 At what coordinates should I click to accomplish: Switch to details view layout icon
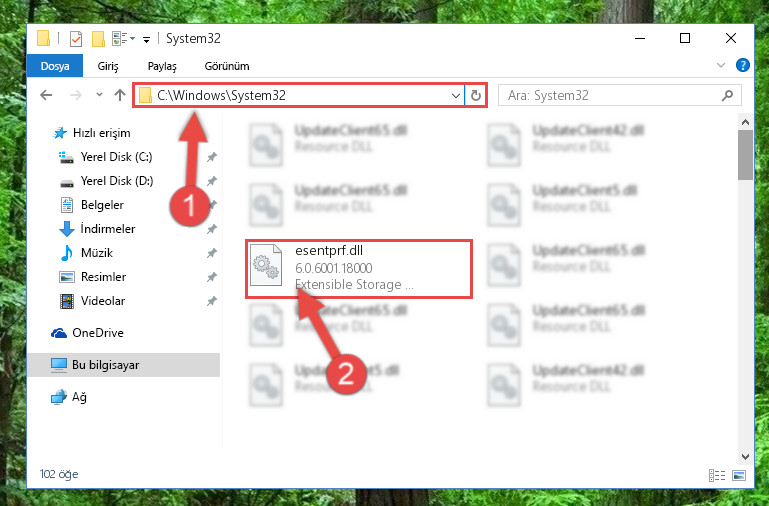pyautogui.click(x=717, y=475)
